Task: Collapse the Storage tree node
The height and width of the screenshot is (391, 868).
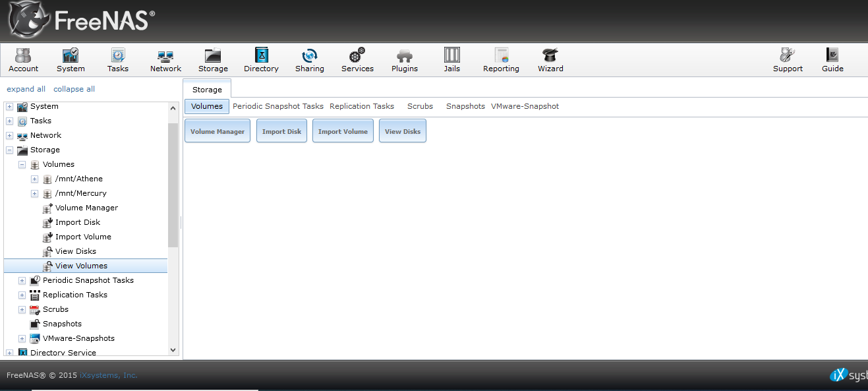Action: pyautogui.click(x=9, y=150)
